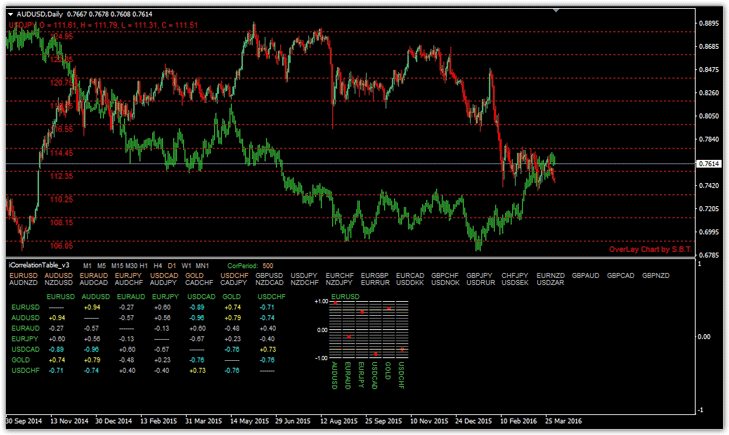Image resolution: width=729 pixels, height=435 pixels.
Task: Click the red AUDUSD marker in the correlation graph
Action: 337,304
